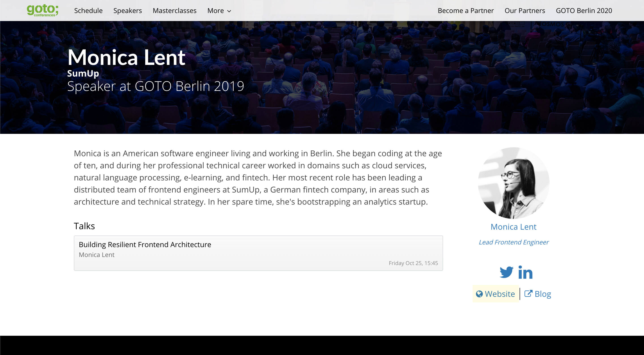Click the blue Monica Lent name link
This screenshot has width=644, height=355.
514,227
